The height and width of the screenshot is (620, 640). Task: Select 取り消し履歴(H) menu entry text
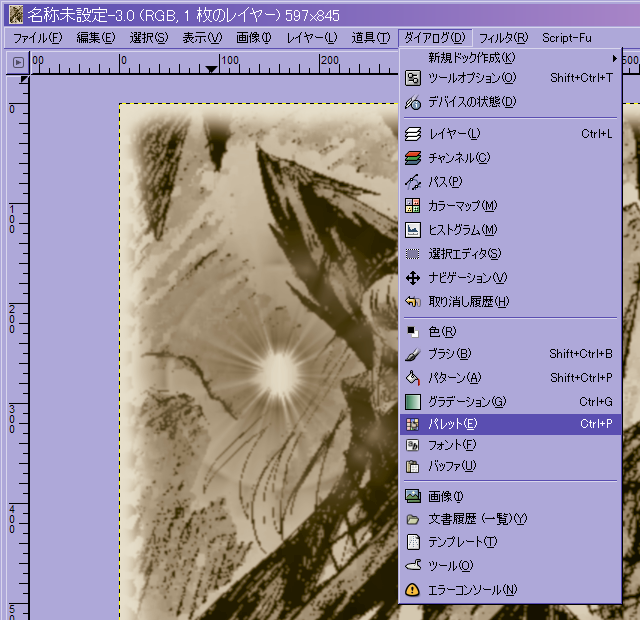click(x=469, y=302)
